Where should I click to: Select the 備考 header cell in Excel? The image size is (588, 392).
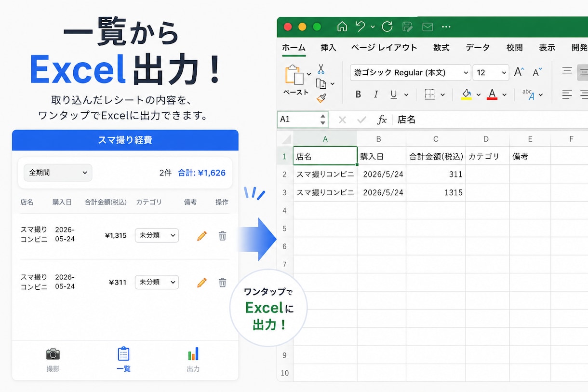530,156
